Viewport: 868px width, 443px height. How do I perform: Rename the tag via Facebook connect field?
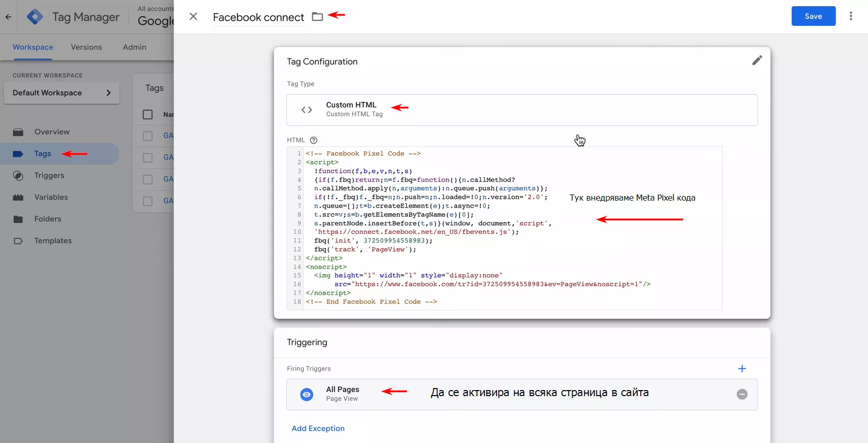259,17
